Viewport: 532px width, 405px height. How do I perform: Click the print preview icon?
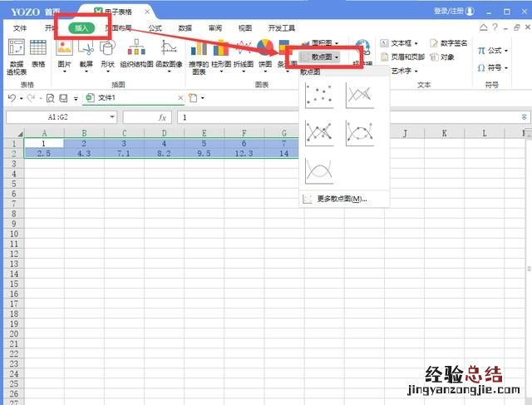point(50,98)
